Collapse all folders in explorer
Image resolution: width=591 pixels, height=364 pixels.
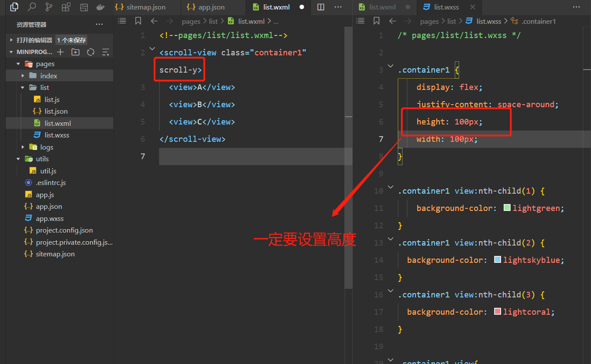coord(105,52)
